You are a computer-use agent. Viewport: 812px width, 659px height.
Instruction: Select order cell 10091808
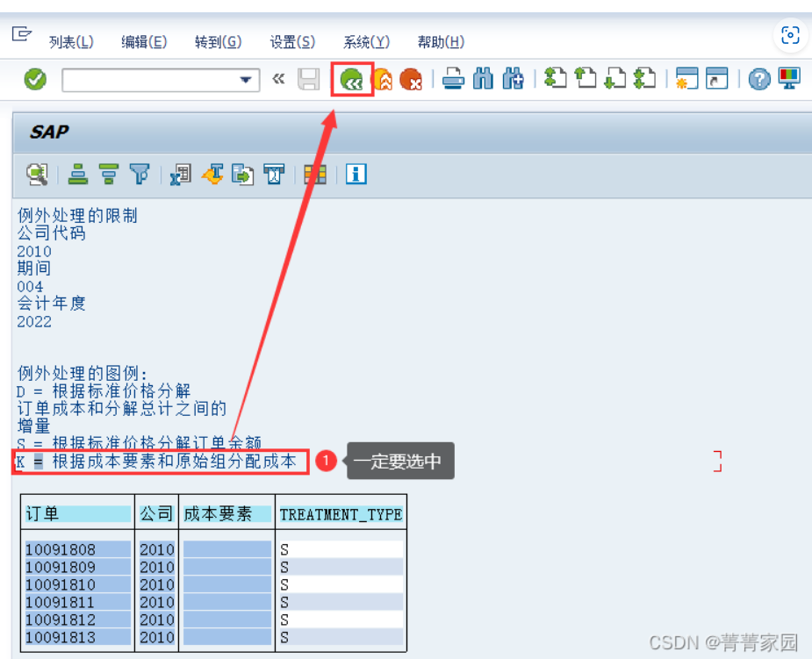(78, 549)
